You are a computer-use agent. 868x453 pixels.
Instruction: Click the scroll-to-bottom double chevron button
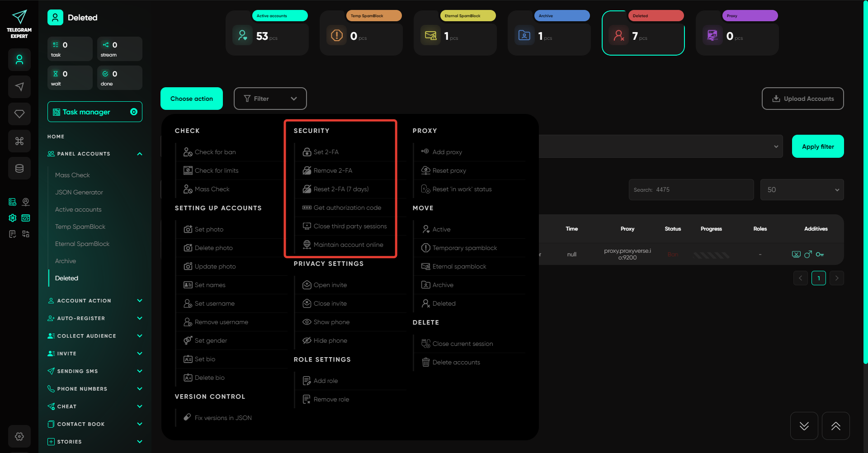coord(804,426)
